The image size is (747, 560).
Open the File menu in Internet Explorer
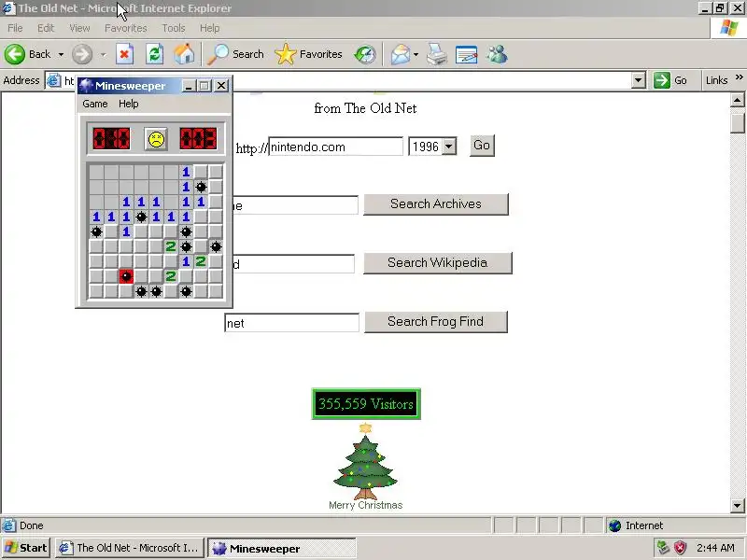click(15, 28)
